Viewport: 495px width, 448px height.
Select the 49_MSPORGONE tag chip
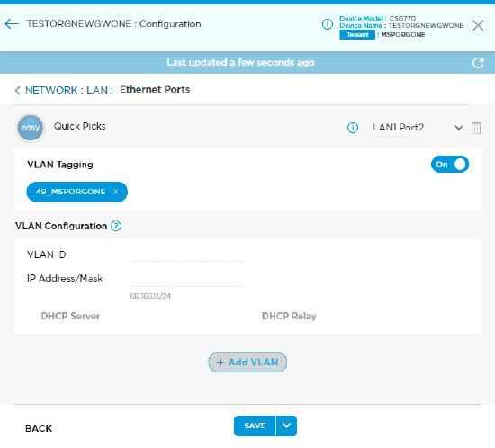pyautogui.click(x=77, y=192)
